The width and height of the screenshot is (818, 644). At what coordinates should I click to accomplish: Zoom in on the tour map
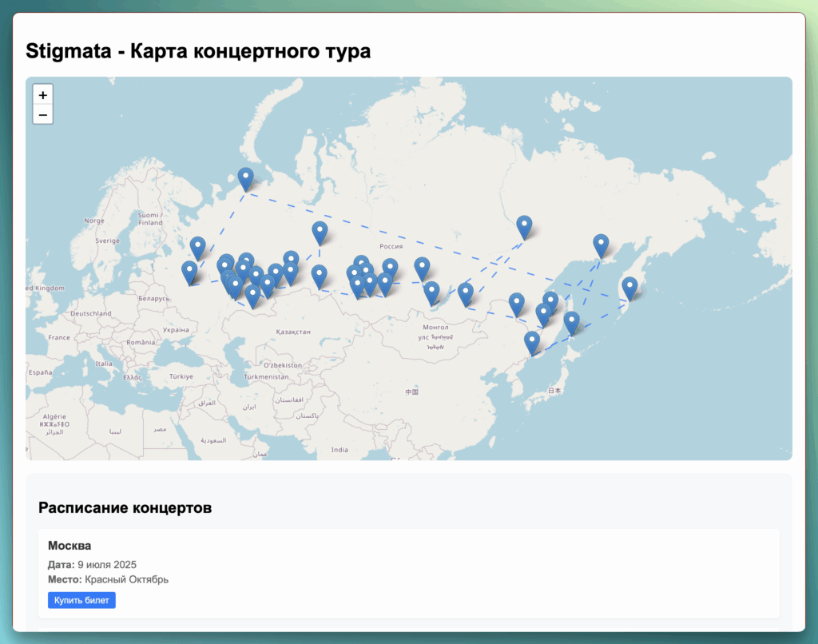point(43,95)
